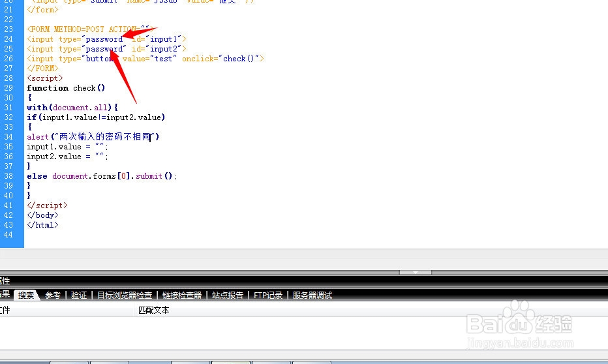The width and height of the screenshot is (608, 364).
Task: Click the function check() line
Action: (x=66, y=88)
